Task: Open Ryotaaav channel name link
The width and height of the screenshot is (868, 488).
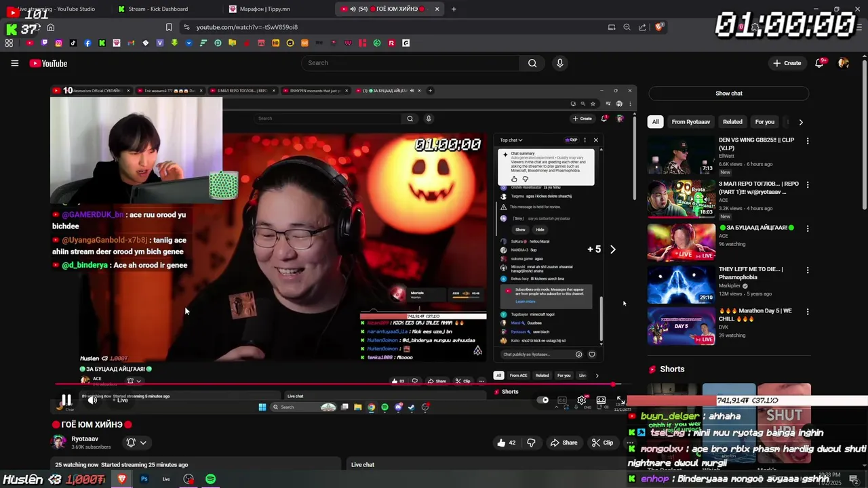Action: pos(85,439)
